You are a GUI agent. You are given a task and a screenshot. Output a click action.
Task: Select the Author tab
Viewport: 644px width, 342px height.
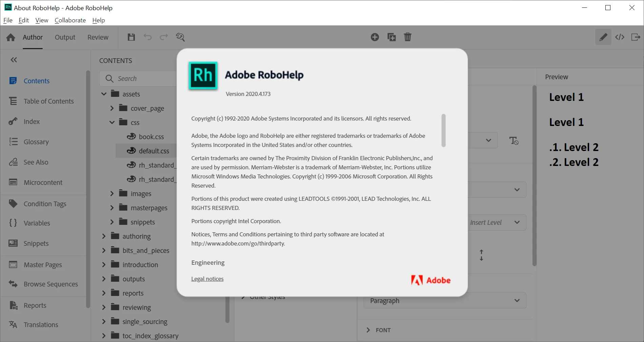click(x=33, y=37)
